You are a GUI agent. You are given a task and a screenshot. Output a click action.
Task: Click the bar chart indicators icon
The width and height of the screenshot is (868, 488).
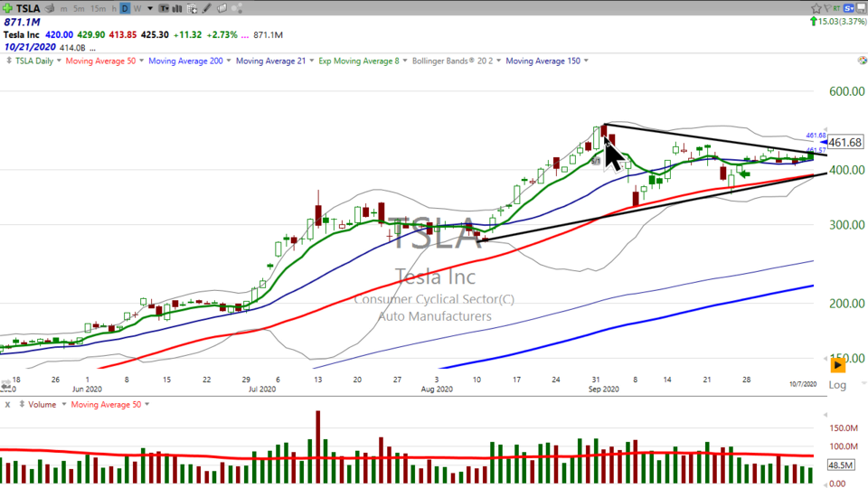pyautogui.click(x=177, y=8)
